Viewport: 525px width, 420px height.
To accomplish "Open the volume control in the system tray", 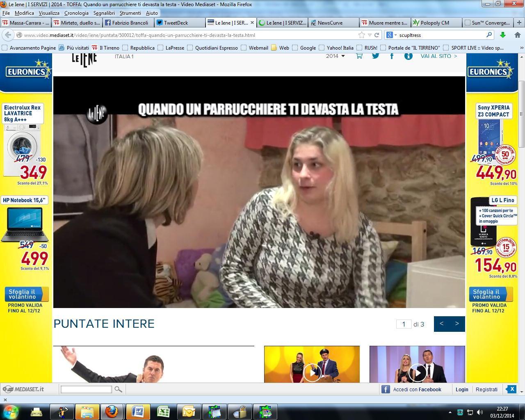I will click(x=480, y=412).
